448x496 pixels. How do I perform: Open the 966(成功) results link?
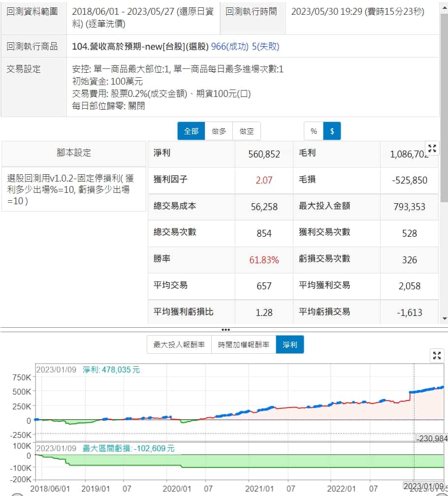(x=230, y=46)
